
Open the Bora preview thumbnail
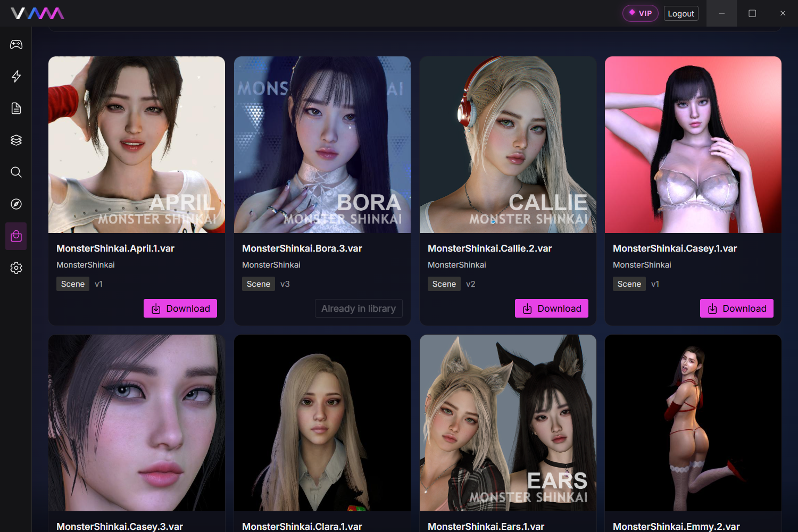coord(322,145)
